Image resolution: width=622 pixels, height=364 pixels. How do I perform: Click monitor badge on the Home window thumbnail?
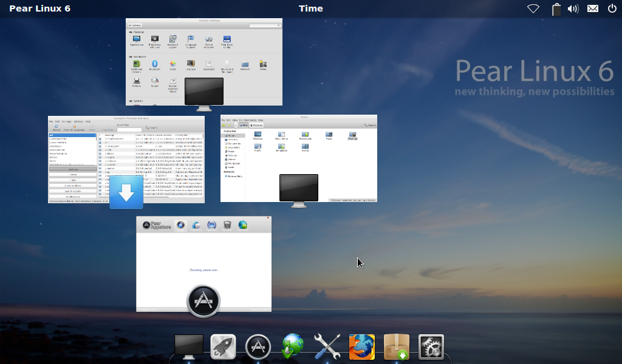(x=299, y=191)
